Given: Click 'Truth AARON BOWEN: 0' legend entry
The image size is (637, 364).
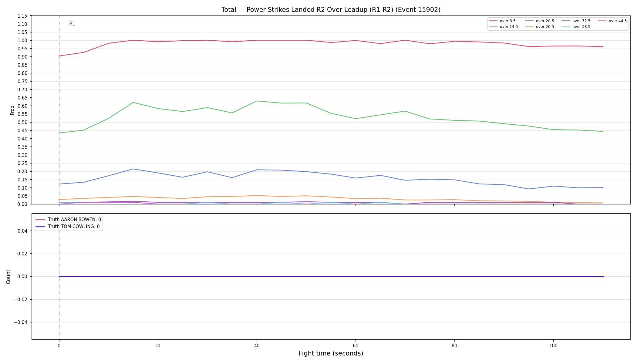Looking at the screenshot, I should [x=68, y=220].
